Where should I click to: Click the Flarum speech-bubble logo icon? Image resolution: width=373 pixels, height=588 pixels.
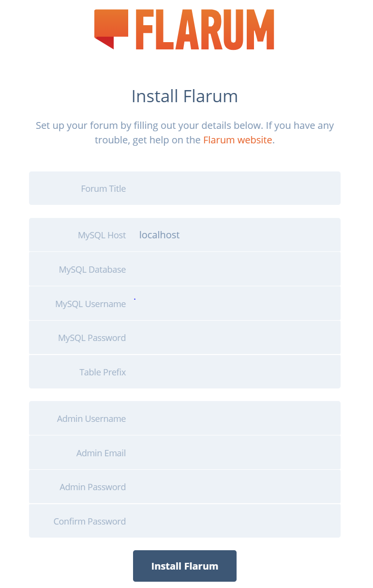[x=111, y=28]
